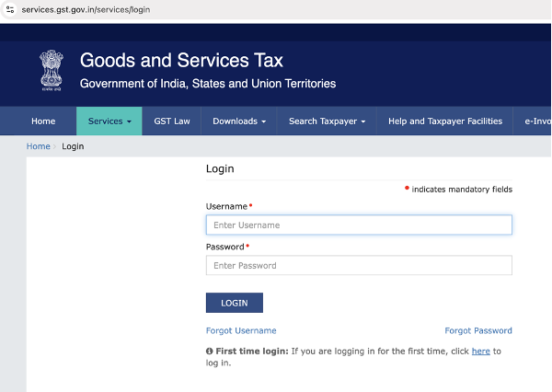
Task: Expand the Search Taxpayer dropdown
Action: coord(327,121)
